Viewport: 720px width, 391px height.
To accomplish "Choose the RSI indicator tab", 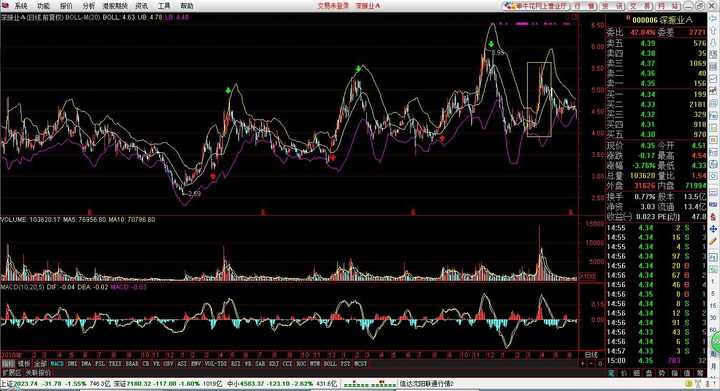I will [x=236, y=364].
